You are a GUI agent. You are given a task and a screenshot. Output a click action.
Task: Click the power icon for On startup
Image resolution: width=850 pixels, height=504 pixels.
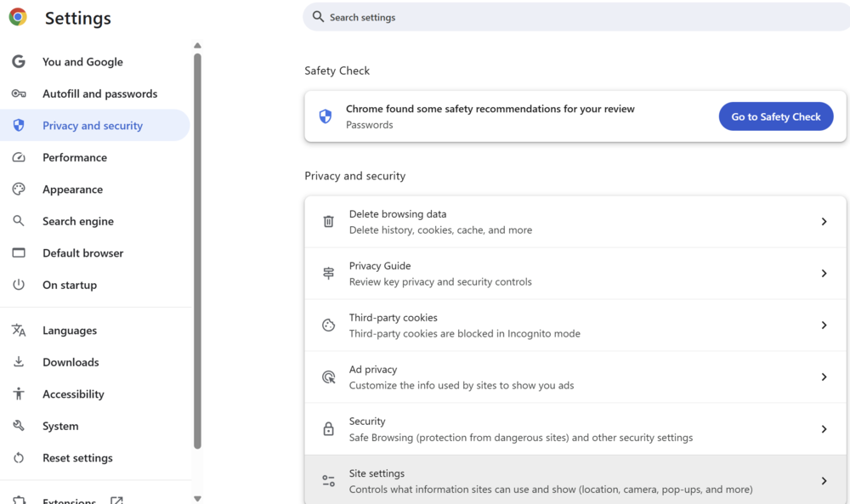click(19, 285)
